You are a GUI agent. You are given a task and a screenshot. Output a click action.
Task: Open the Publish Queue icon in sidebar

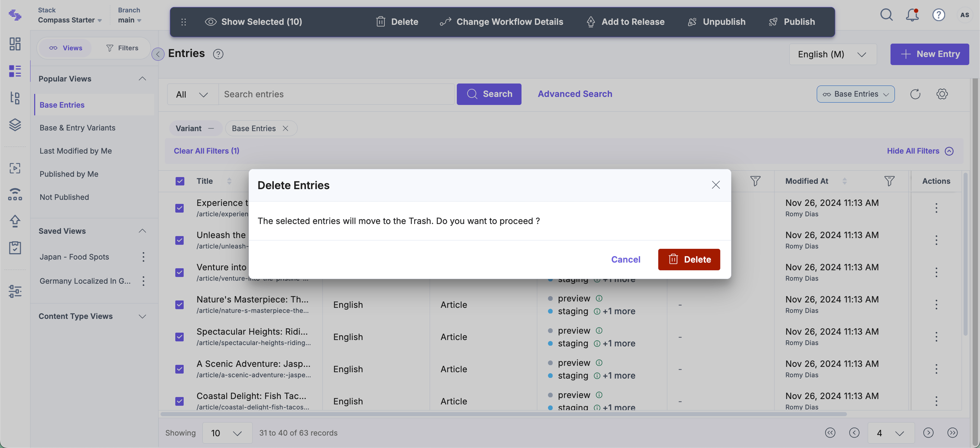pyautogui.click(x=15, y=194)
